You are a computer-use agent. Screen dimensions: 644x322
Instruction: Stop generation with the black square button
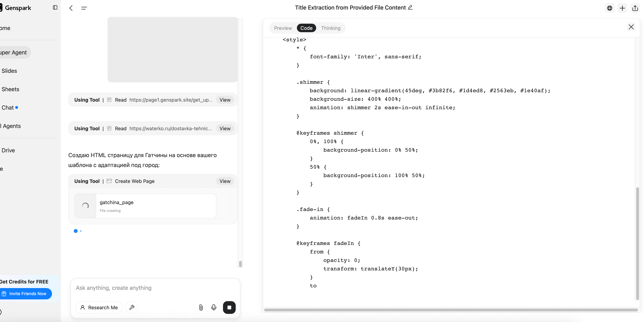point(229,307)
